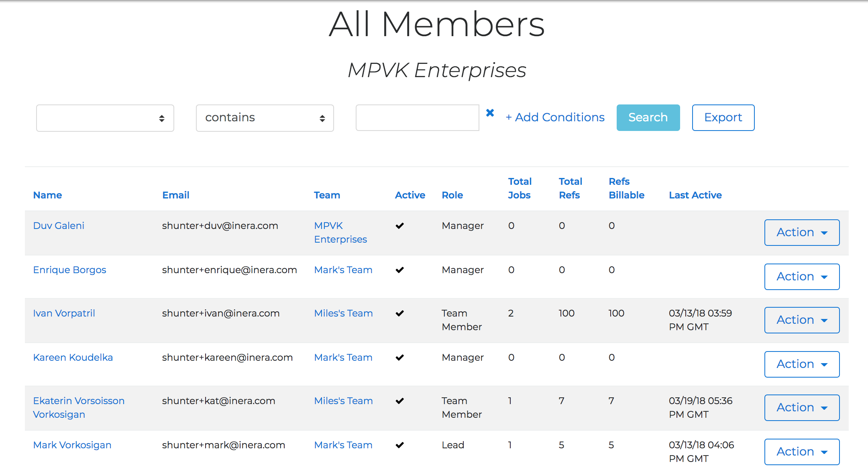Expand Action dropdown for Duv Galeni
The width and height of the screenshot is (868, 470).
pos(802,233)
